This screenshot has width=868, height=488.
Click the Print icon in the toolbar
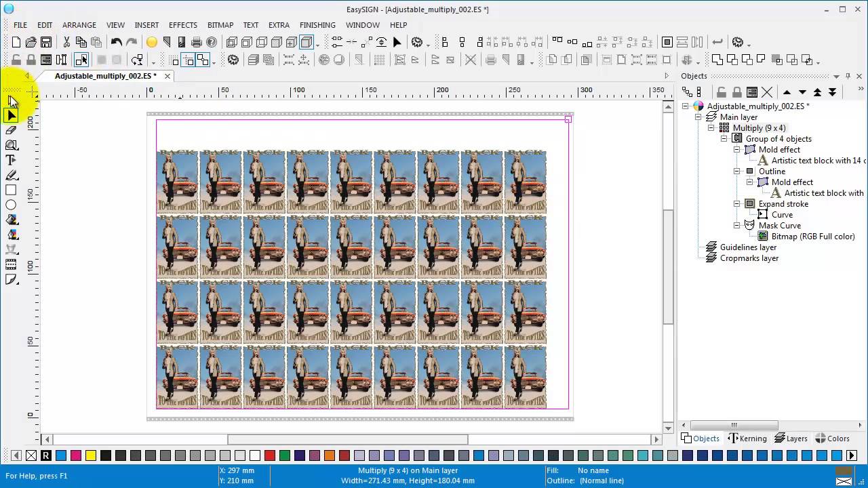[x=197, y=42]
